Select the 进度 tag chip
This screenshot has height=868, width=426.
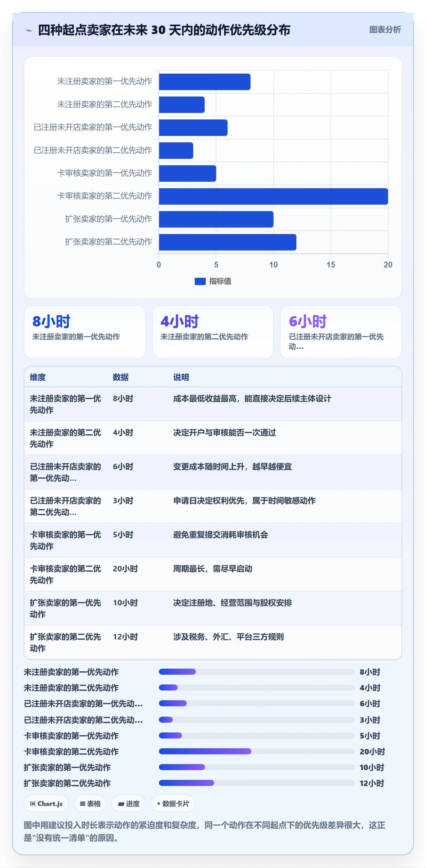point(128,803)
